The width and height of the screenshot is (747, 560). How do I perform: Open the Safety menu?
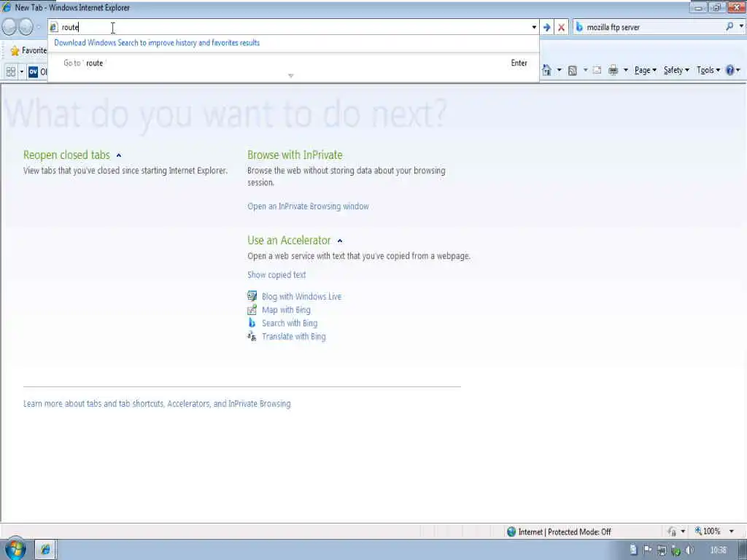pos(676,71)
